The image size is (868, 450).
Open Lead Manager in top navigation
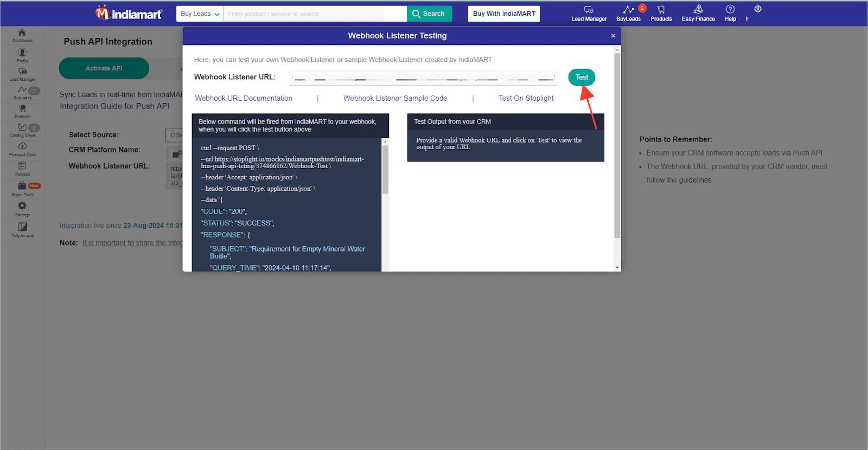click(x=589, y=14)
